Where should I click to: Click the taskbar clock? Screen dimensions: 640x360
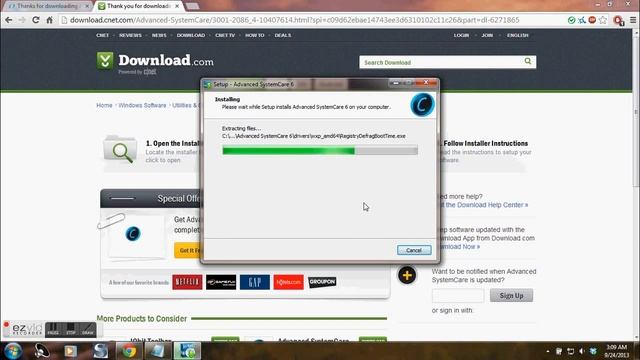[617, 351]
